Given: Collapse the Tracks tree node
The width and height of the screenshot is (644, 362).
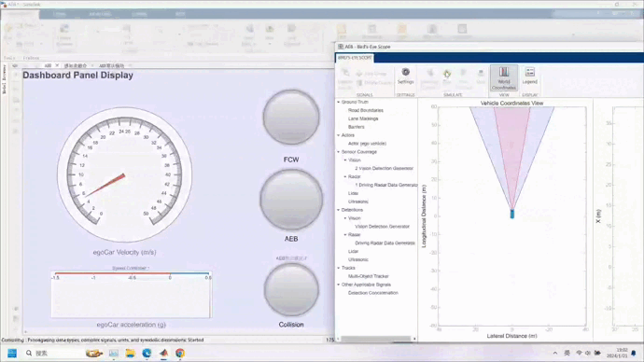Looking at the screenshot, I should 339,268.
